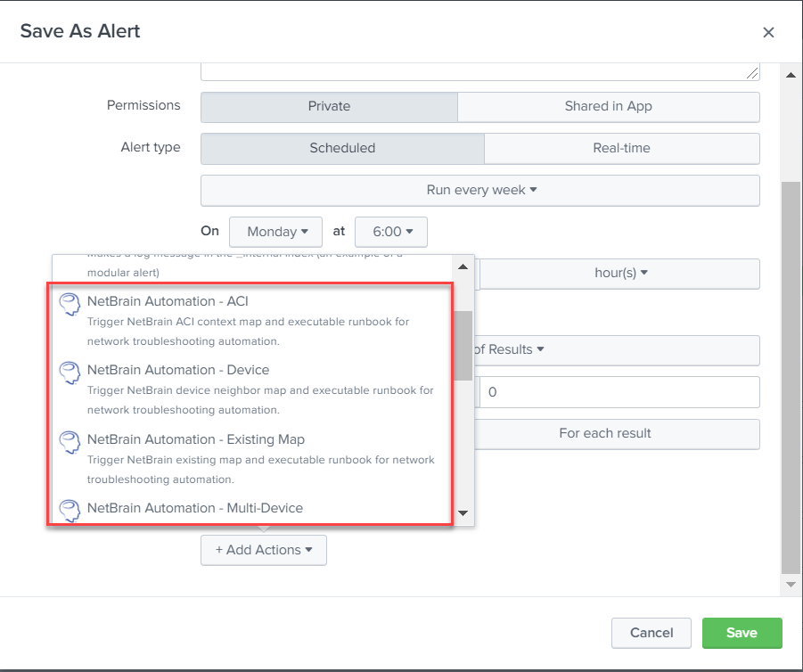
Task: Set permissions to Private
Action: pyautogui.click(x=329, y=106)
